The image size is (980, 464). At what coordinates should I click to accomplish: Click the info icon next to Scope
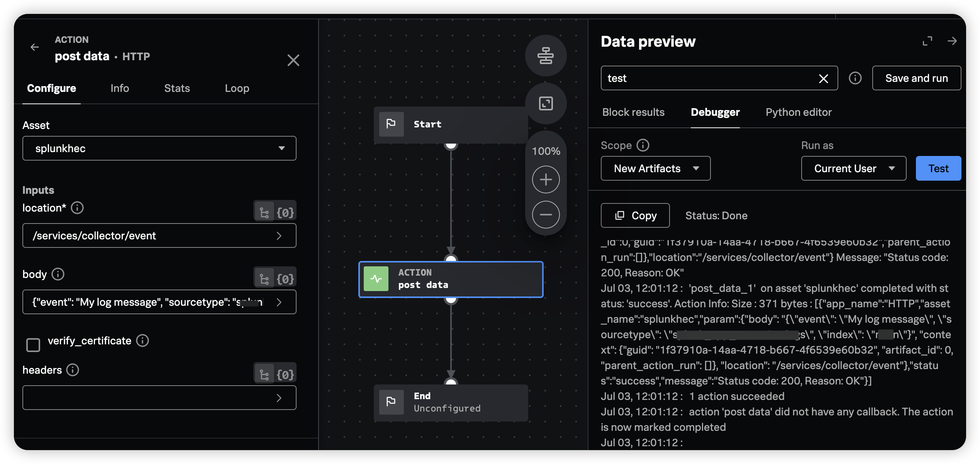pyautogui.click(x=642, y=145)
